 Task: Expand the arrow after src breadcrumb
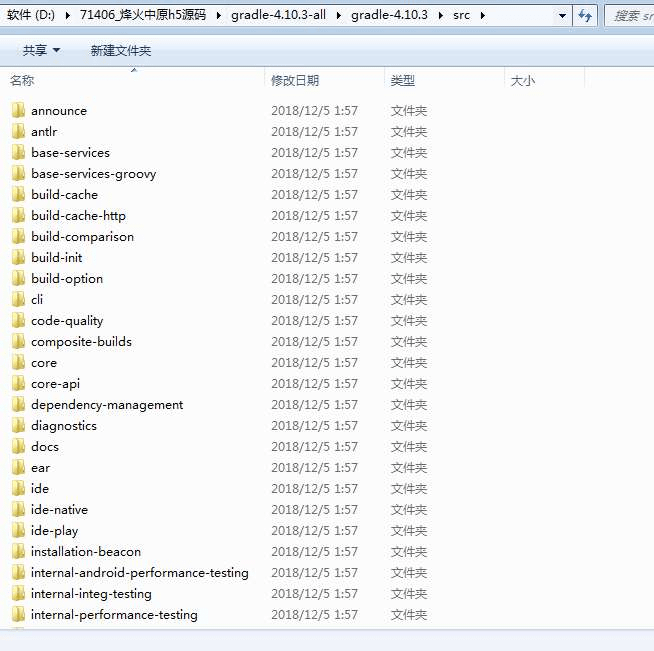point(483,16)
